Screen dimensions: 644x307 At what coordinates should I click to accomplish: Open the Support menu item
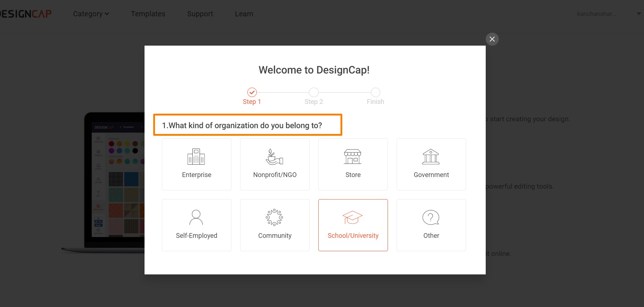click(x=200, y=14)
